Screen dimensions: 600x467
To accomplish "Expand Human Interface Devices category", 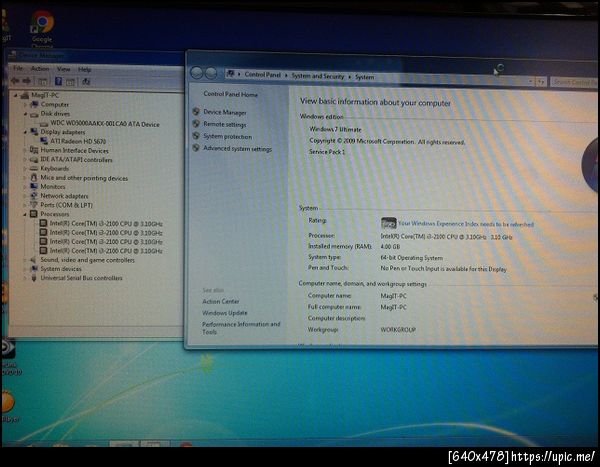I will 25,150.
